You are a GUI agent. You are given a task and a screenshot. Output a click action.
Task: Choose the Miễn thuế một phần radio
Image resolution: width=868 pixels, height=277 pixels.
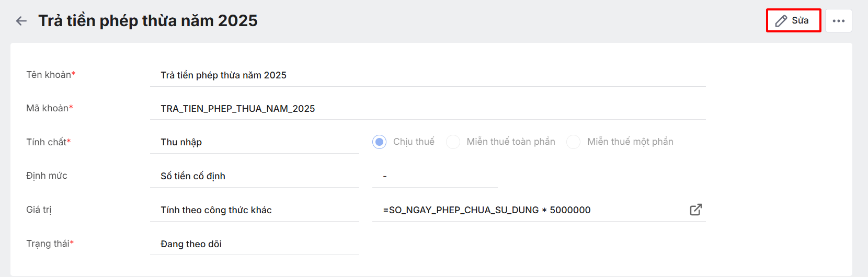[x=574, y=142]
